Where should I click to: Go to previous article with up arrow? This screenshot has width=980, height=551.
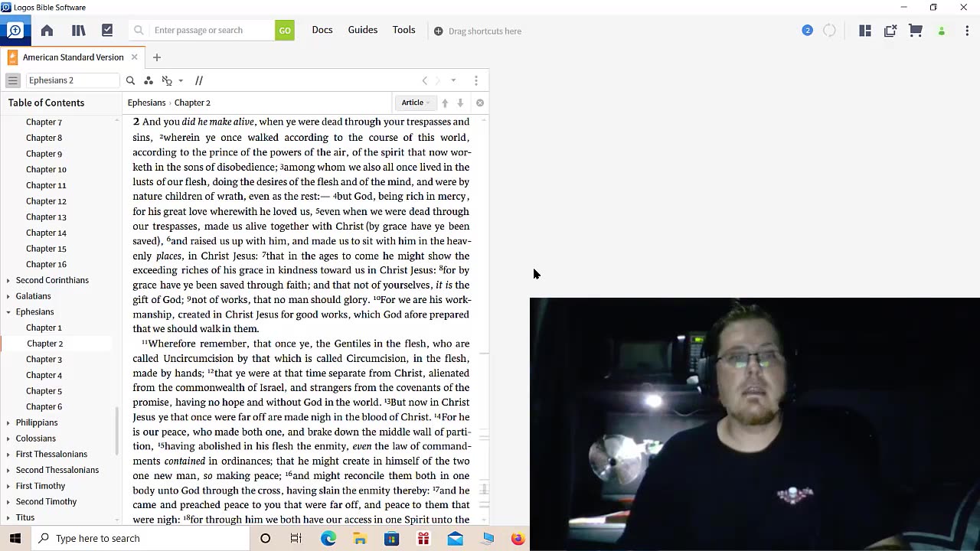(x=445, y=103)
